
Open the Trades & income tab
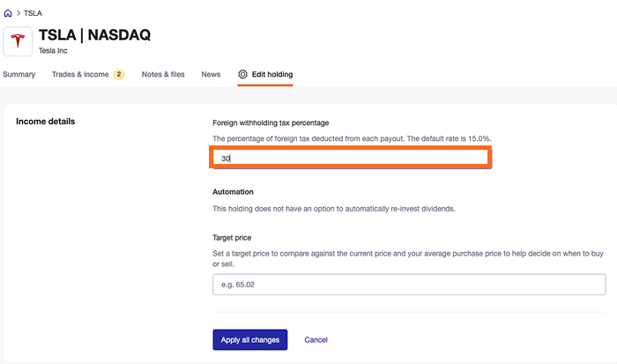point(80,75)
